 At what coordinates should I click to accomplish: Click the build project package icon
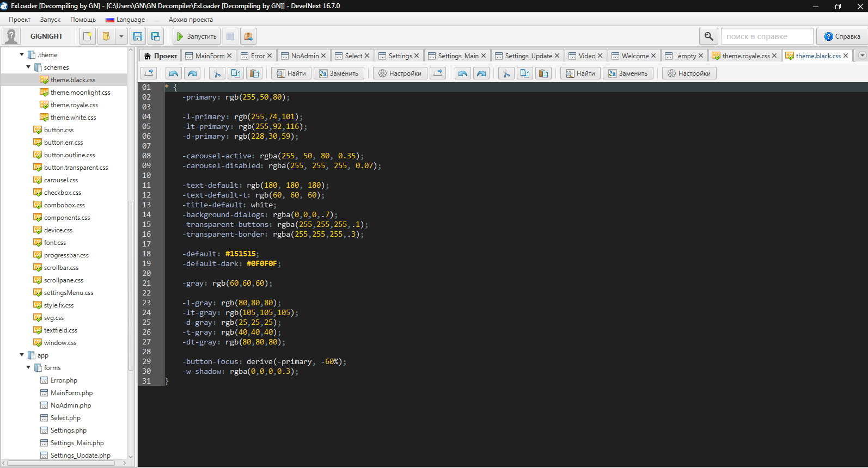tap(248, 36)
